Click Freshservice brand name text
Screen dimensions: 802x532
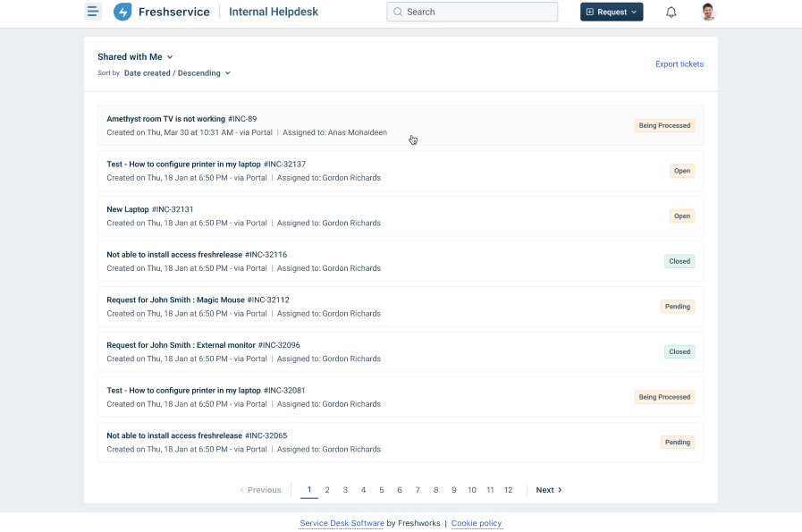pos(174,12)
